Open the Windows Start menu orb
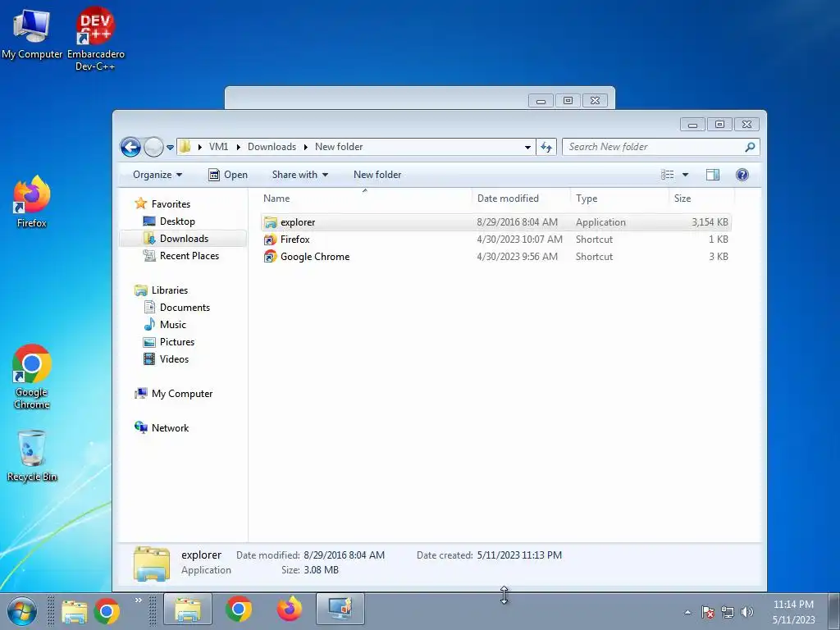Viewport: 840px width, 630px height. [x=22, y=611]
